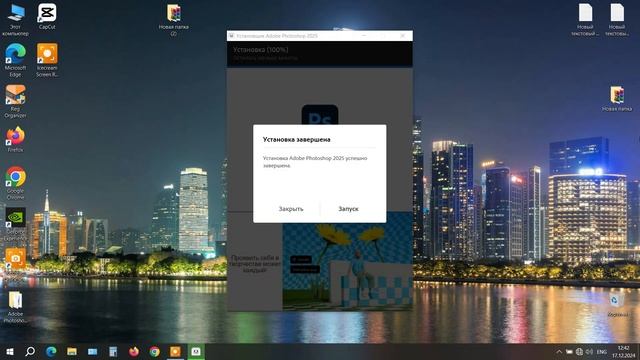Launch Firefox from the taskbar
This screenshot has height=360, width=640.
click(x=134, y=351)
